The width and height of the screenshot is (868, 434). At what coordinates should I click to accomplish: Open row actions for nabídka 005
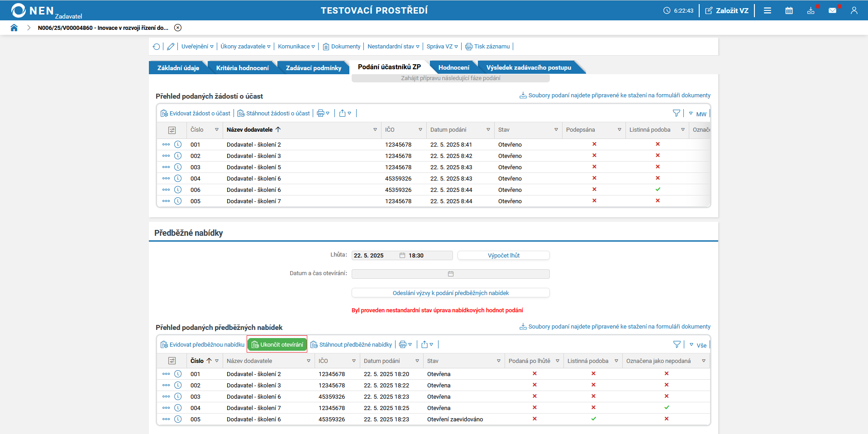point(166,419)
